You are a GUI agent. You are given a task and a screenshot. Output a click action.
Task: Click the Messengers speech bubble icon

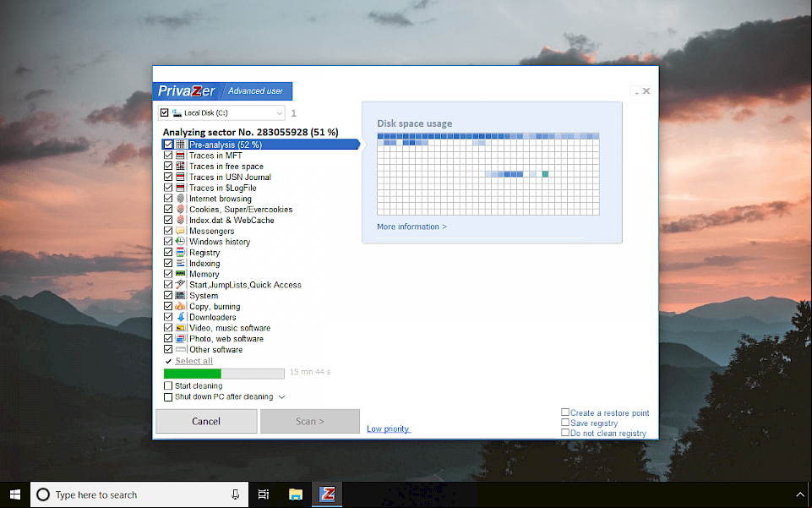pos(180,231)
